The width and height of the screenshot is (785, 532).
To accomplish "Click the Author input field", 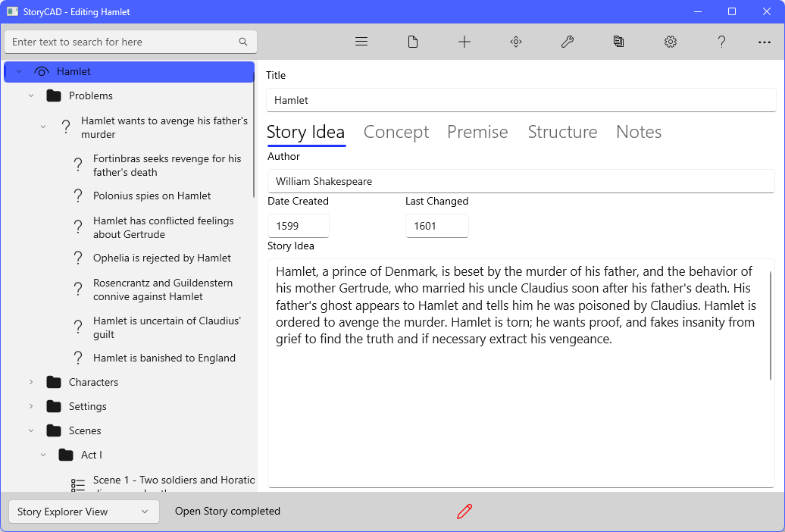I will (521, 181).
